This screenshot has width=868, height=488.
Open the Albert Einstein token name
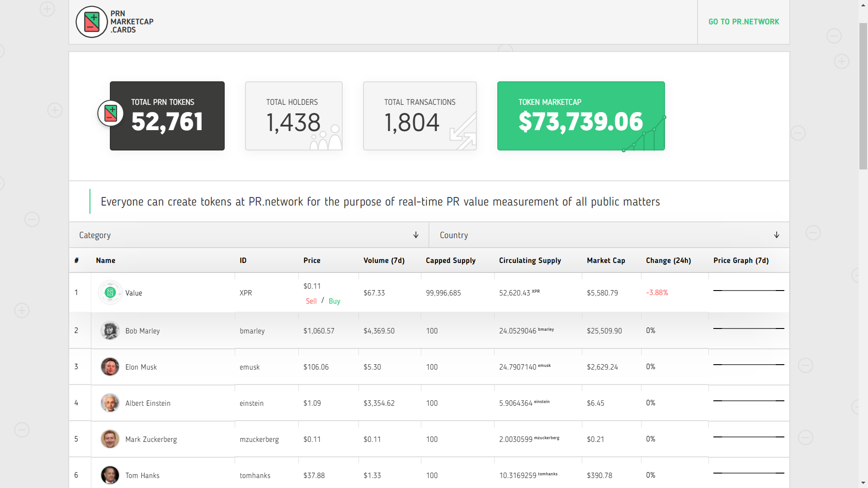(x=148, y=403)
